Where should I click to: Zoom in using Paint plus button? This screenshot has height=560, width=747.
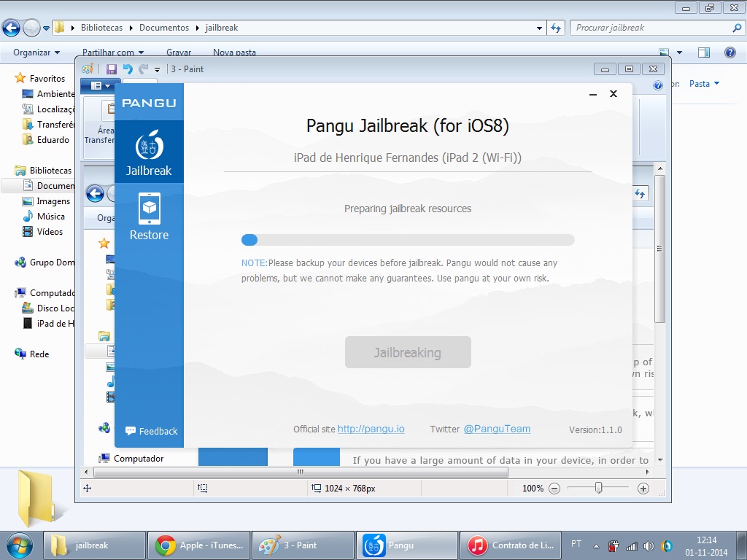[x=643, y=488]
